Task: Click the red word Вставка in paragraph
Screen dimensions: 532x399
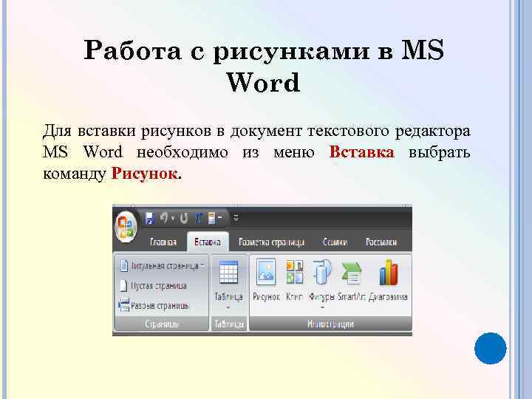Action: tap(361, 151)
